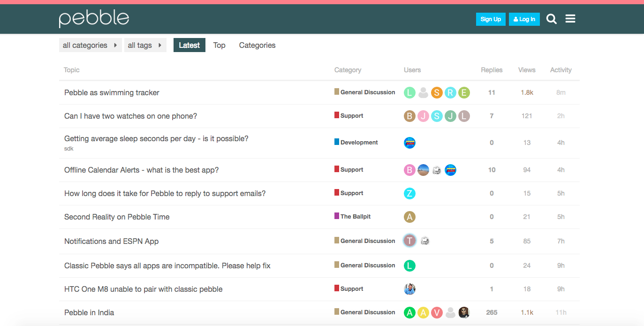Viewport: 644px width, 326px height.
Task: Click avatar T in ESPN App row
Action: 409,241
